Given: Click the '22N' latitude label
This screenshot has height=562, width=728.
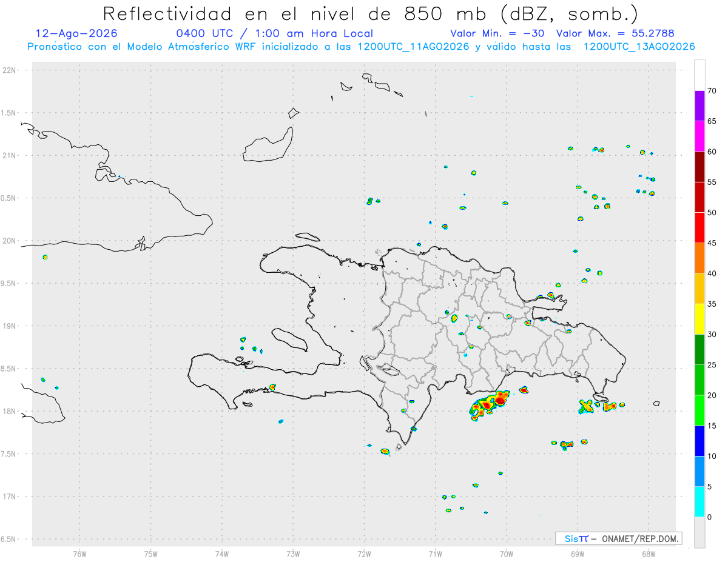Looking at the screenshot, I should click(x=10, y=70).
